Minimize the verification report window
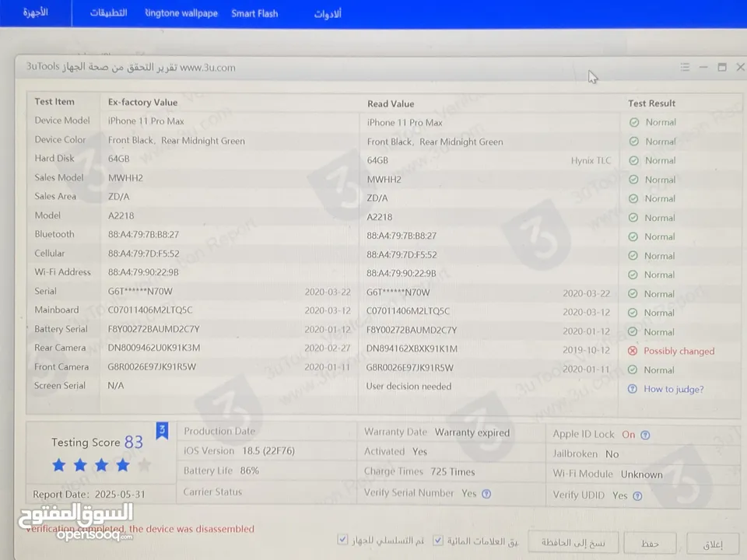This screenshot has height=560, width=747. pyautogui.click(x=703, y=67)
